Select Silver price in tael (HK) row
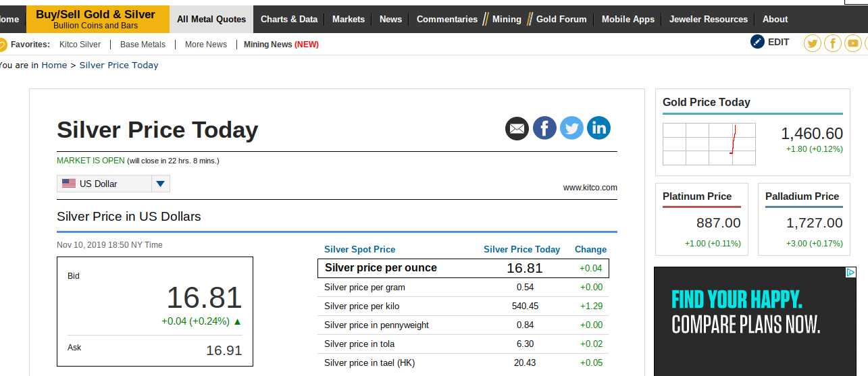Screen dimensions: 868x376 (x=463, y=363)
